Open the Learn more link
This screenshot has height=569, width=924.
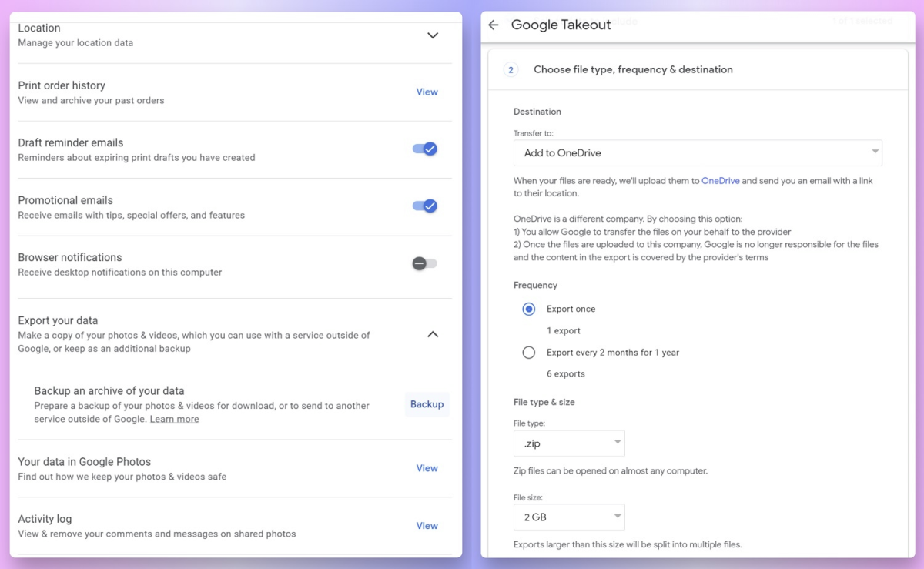174,419
